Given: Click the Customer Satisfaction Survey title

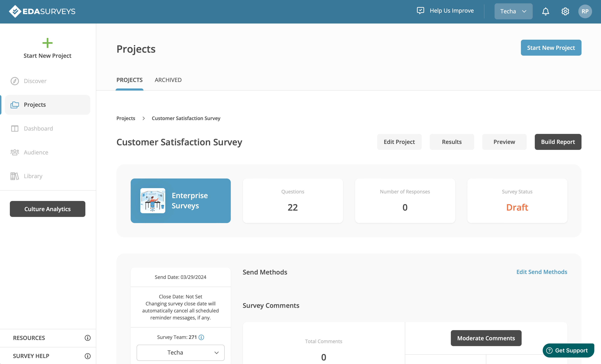Looking at the screenshot, I should tap(179, 142).
